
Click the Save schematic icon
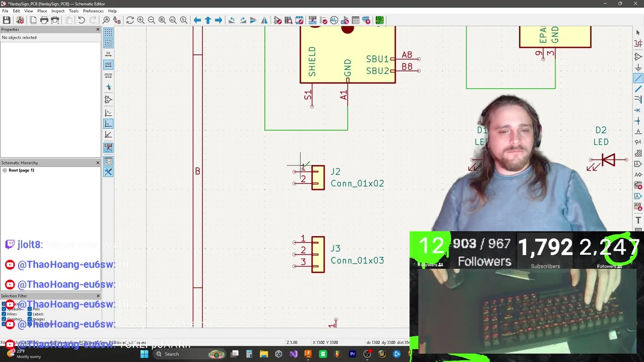pyautogui.click(x=7, y=20)
